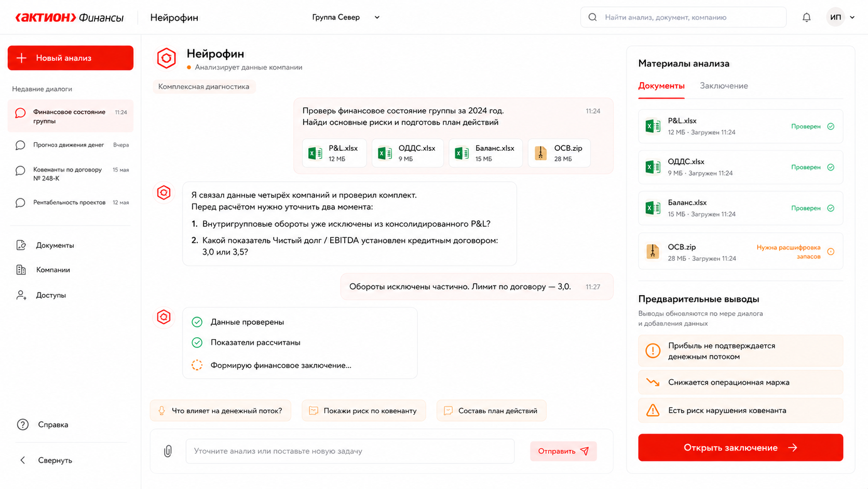Switch to the Заключение tab
The image size is (868, 489).
tap(724, 86)
